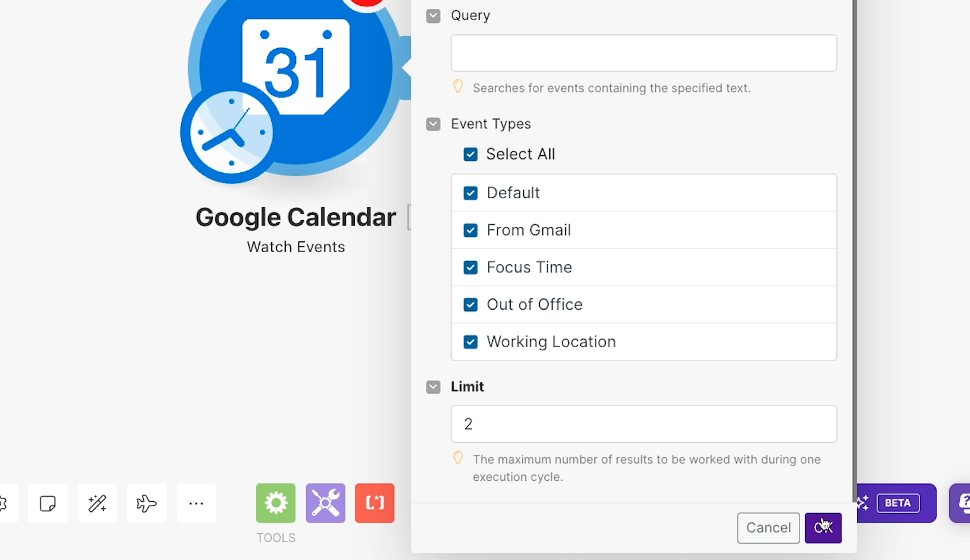Click the TOOLS label under gear icon

tap(276, 538)
